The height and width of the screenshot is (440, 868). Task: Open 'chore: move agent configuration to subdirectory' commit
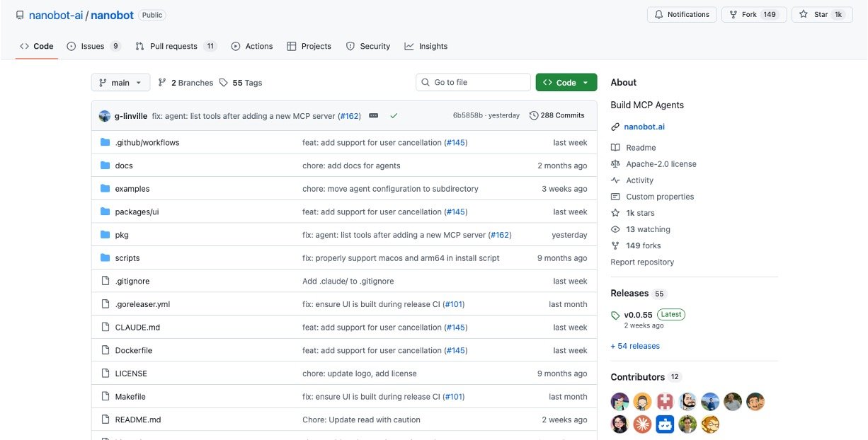[390, 189]
